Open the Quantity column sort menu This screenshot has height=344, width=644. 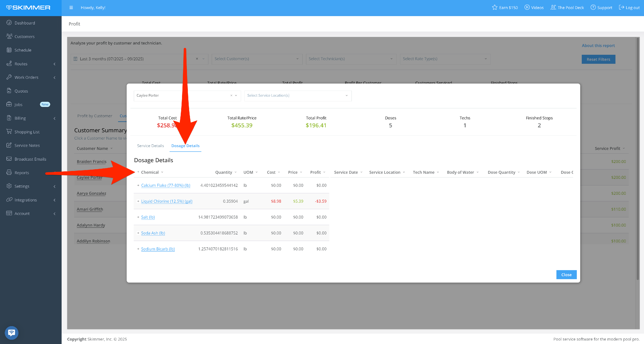point(235,172)
